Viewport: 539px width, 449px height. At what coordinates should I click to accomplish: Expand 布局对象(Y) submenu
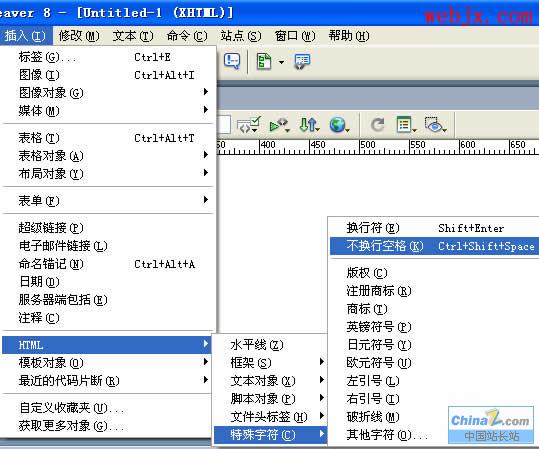[108, 174]
